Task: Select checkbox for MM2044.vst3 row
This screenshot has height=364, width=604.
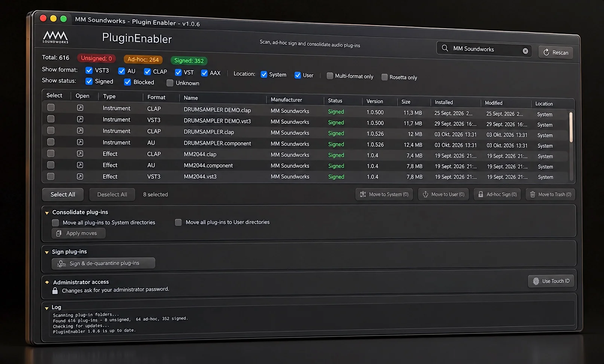Action: pyautogui.click(x=51, y=176)
